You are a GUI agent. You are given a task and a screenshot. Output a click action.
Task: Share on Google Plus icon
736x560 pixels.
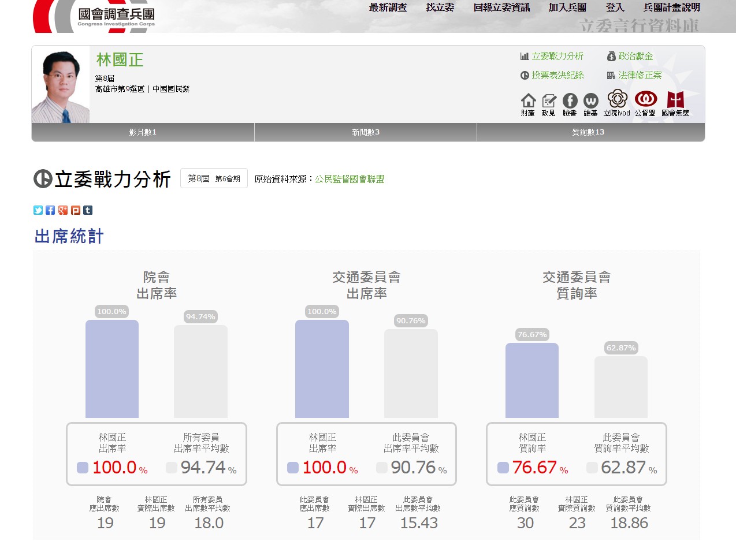tap(63, 210)
